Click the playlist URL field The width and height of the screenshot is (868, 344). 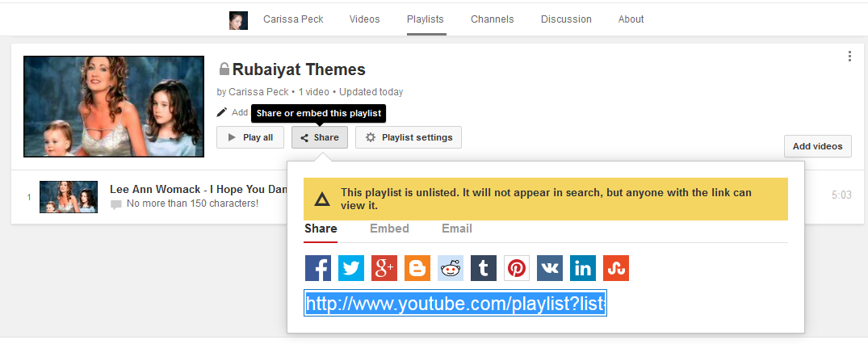point(455,303)
